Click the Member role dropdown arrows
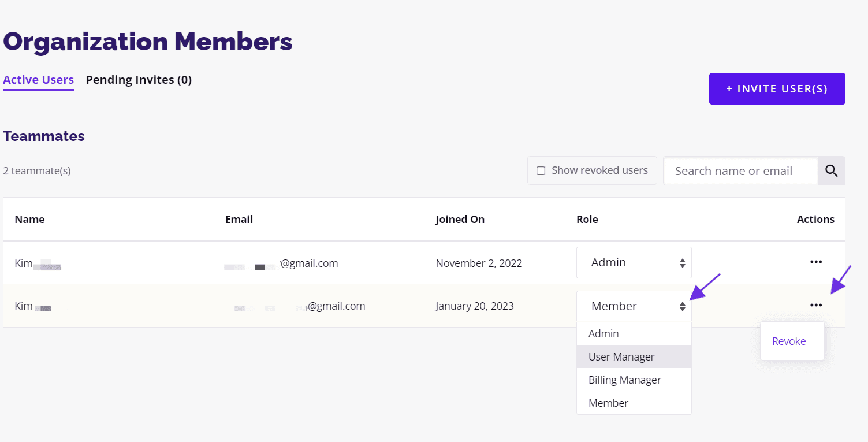Viewport: 868px width, 442px height. [683, 307]
